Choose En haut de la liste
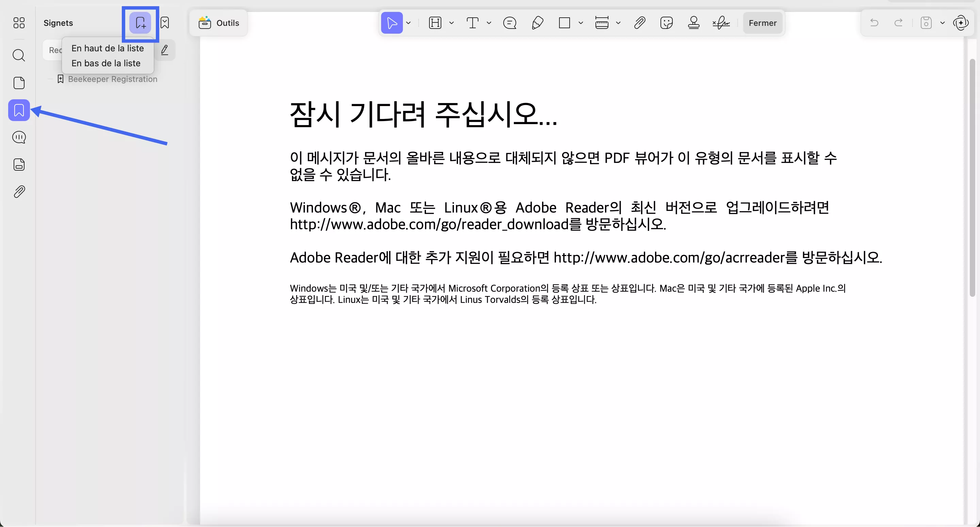The height and width of the screenshot is (527, 980). pyautogui.click(x=108, y=48)
